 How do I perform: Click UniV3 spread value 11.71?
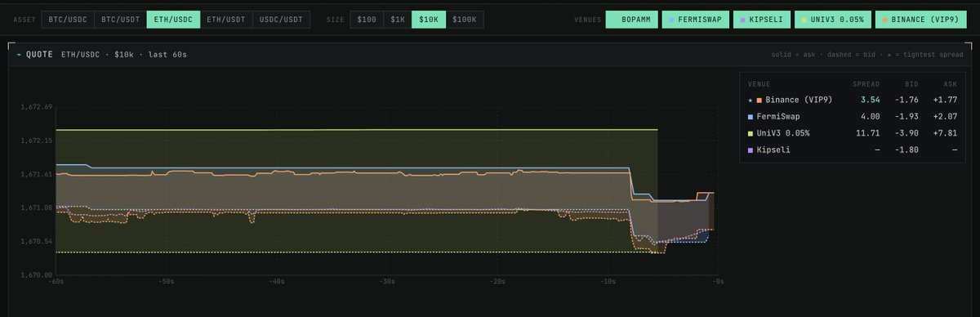868,133
